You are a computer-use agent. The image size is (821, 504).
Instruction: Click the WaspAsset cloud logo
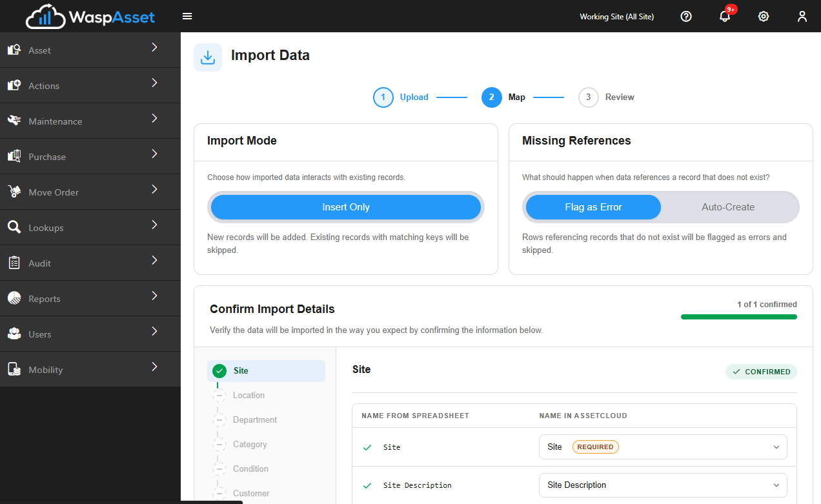tap(46, 17)
